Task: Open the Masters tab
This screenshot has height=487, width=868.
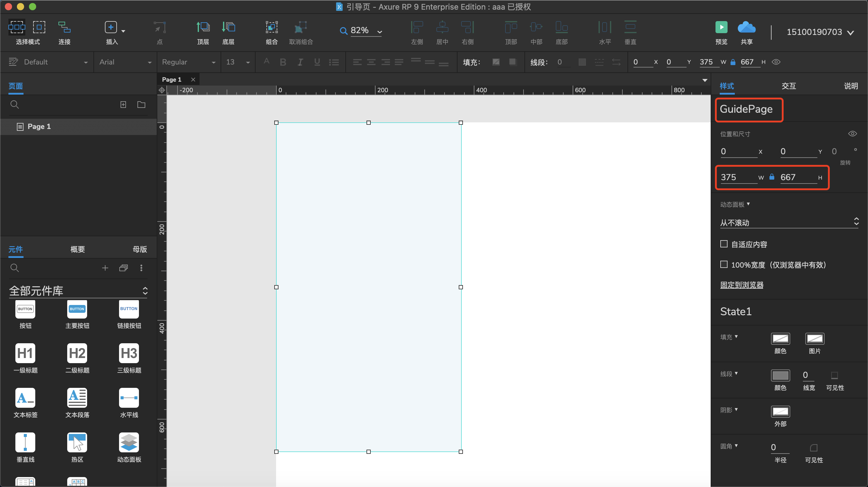Action: (140, 250)
